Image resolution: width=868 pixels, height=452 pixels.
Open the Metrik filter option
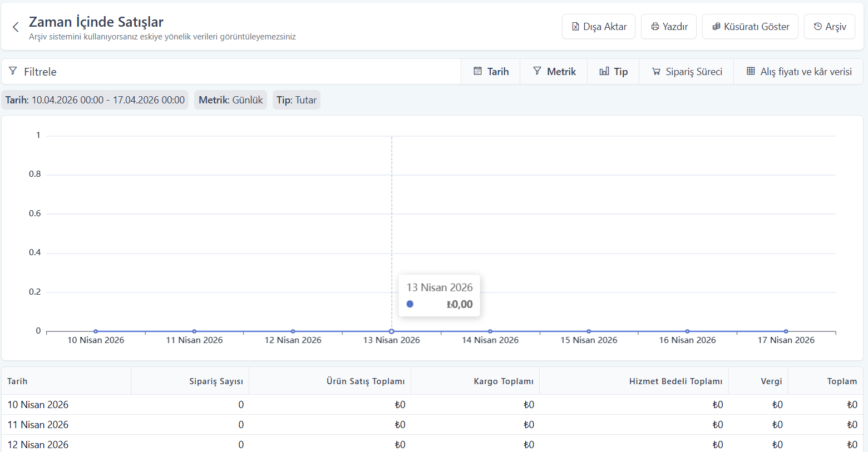(x=554, y=71)
